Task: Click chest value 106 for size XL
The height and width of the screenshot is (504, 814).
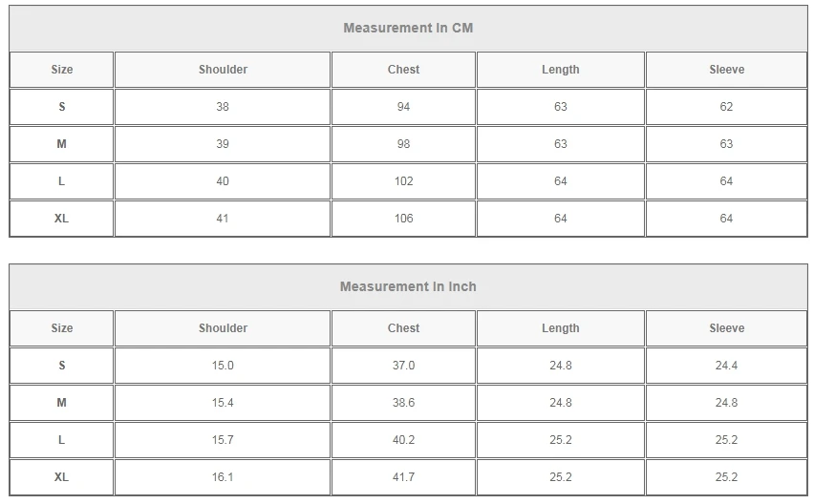Action: (x=403, y=219)
